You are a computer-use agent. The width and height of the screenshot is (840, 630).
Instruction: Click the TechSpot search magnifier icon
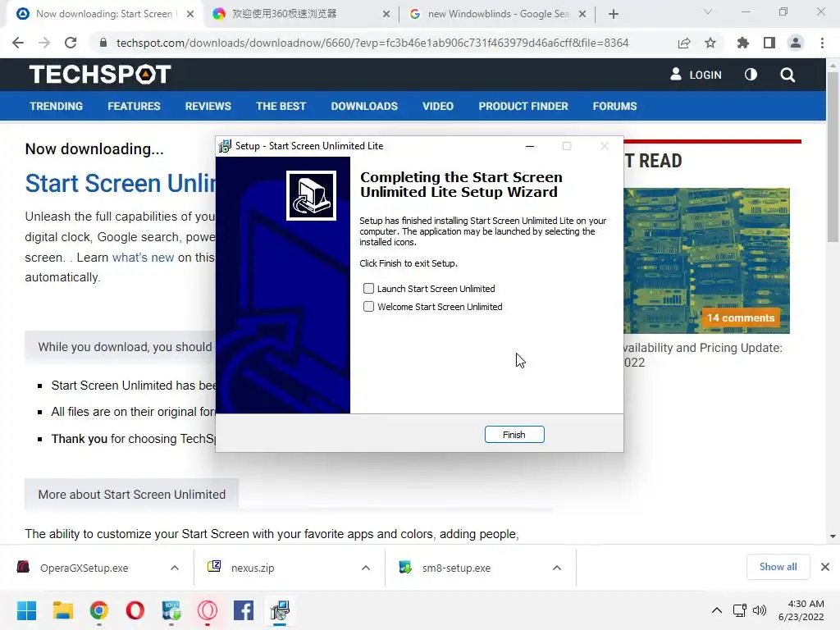pos(787,75)
